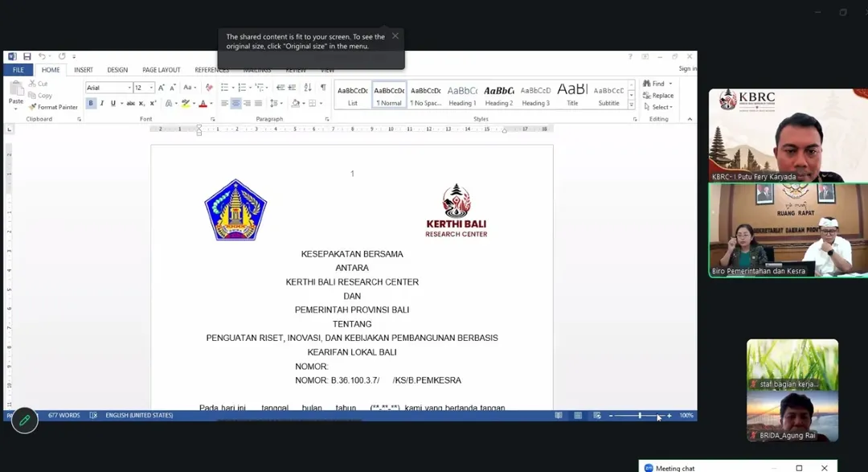Check proofing errors icon in status bar
The image size is (868, 472).
pyautogui.click(x=93, y=416)
